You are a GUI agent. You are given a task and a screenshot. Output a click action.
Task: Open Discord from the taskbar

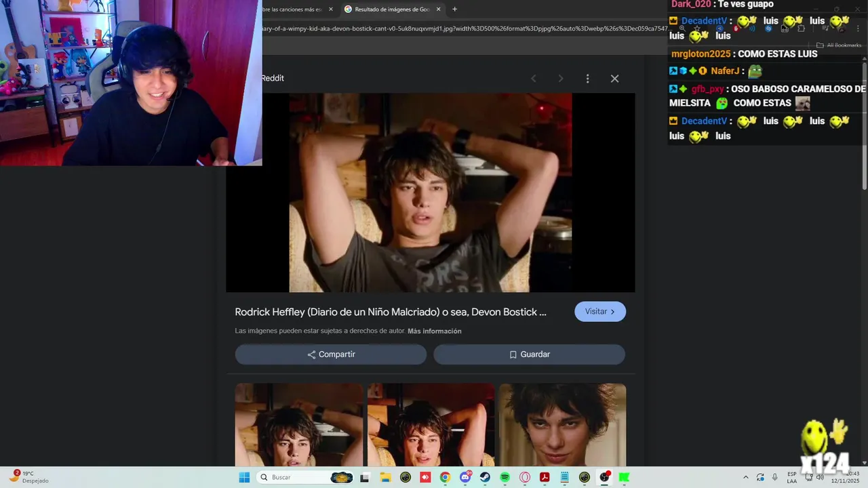(465, 477)
